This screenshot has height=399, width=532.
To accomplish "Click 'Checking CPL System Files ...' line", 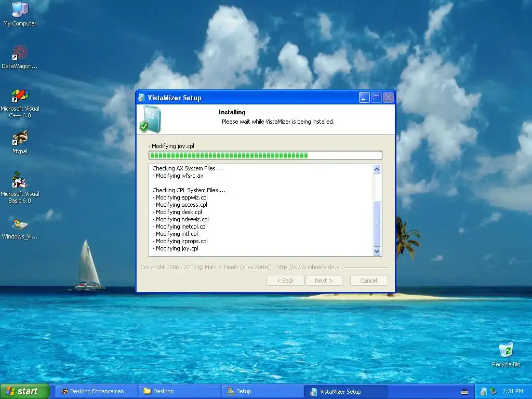I will click(x=189, y=190).
